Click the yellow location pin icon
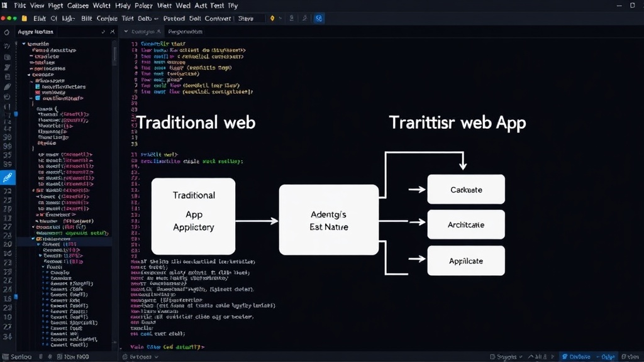644x362 pixels. click(272, 18)
